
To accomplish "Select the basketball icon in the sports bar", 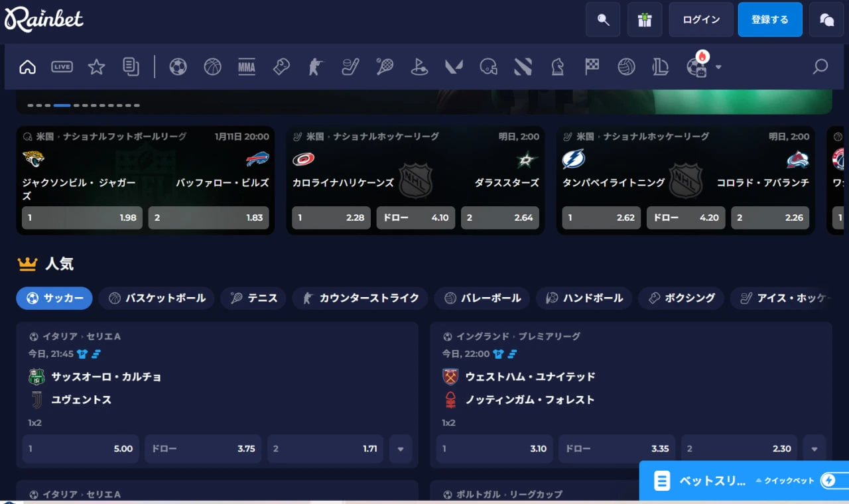I will [x=212, y=66].
